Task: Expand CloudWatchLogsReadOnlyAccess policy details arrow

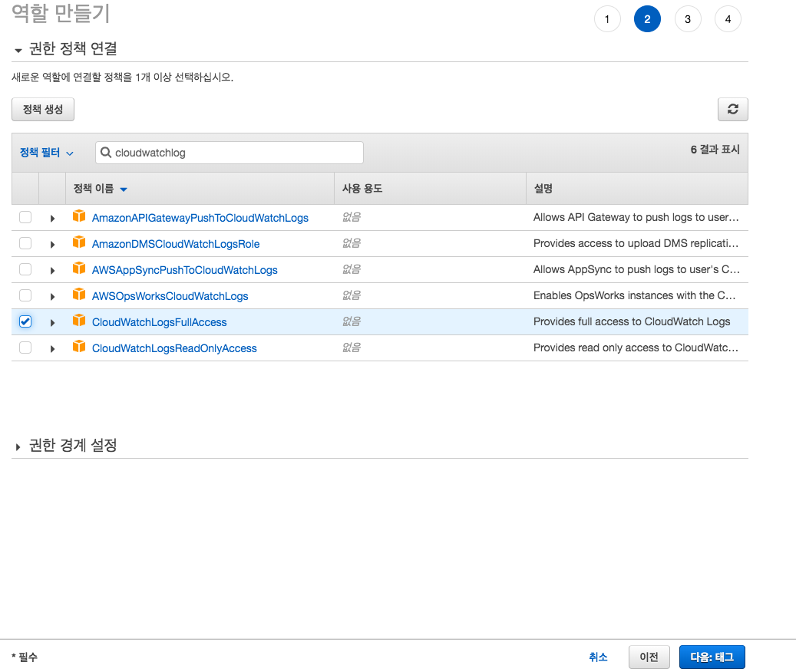Action: point(52,349)
